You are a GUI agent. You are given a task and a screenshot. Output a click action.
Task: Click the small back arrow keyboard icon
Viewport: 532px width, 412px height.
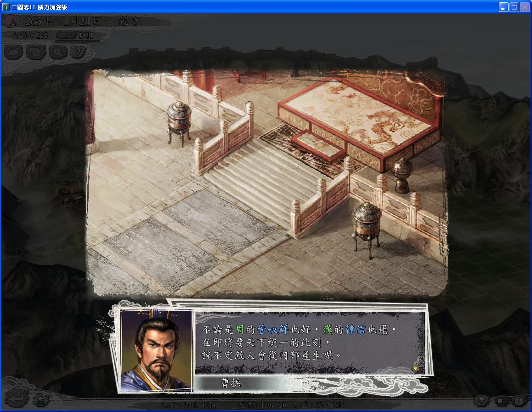(40, 400)
